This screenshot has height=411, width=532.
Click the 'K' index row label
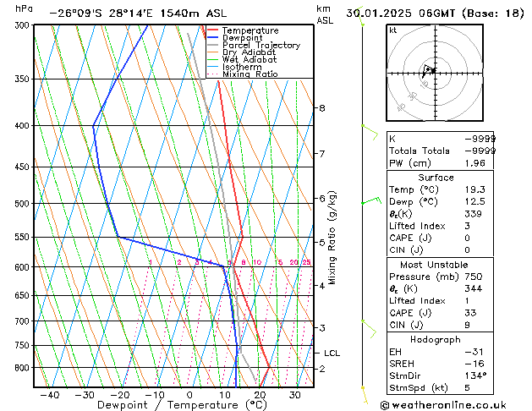(392, 139)
